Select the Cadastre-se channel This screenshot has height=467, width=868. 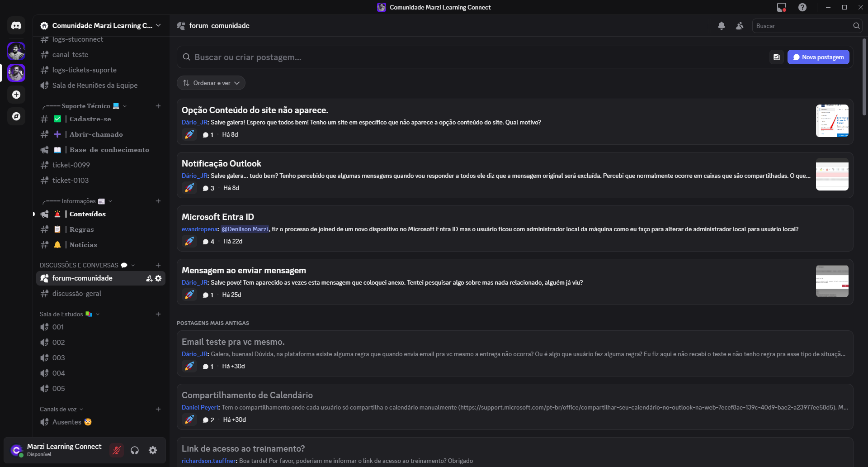click(90, 119)
